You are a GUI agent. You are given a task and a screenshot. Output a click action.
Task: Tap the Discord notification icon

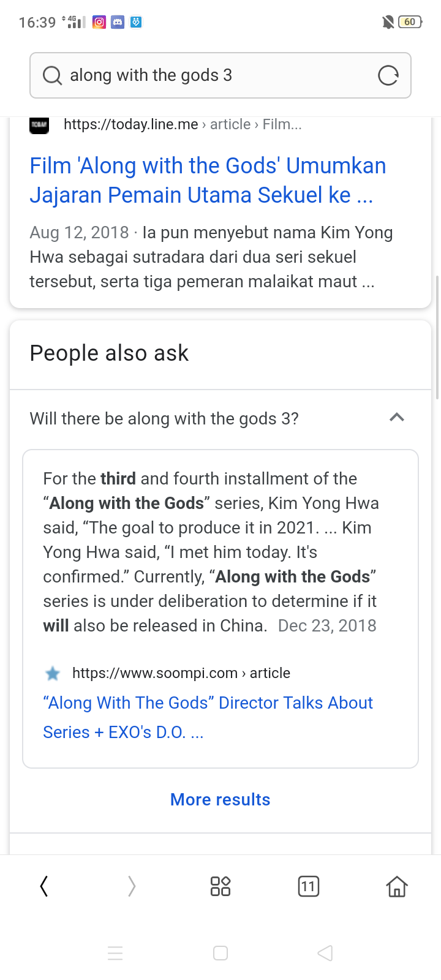[x=118, y=22]
